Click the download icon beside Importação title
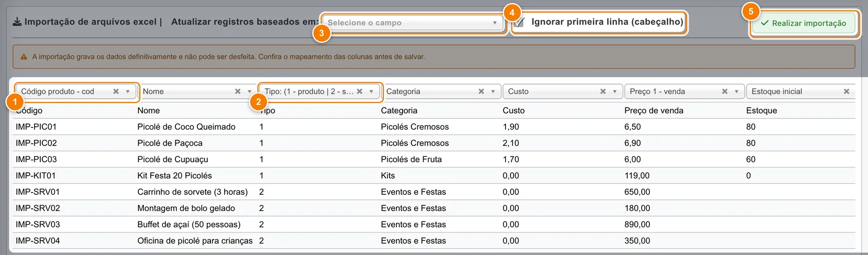The height and width of the screenshot is (255, 868). coord(17,22)
